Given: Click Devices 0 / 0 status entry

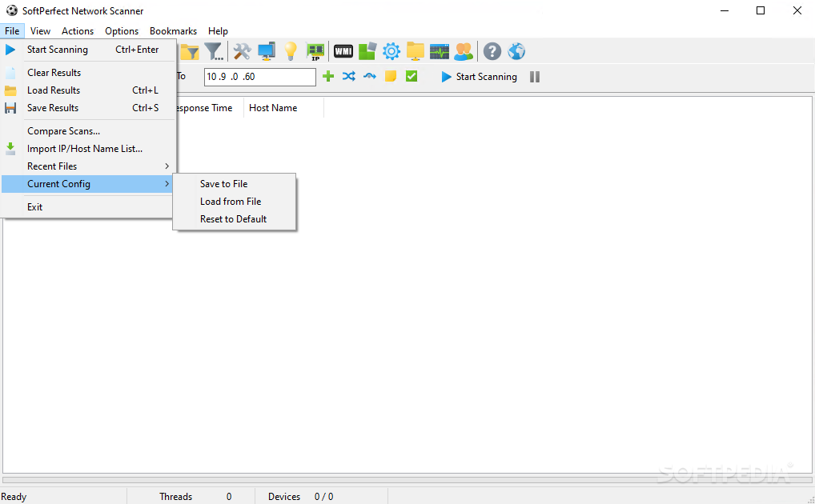Looking at the screenshot, I should 300,497.
